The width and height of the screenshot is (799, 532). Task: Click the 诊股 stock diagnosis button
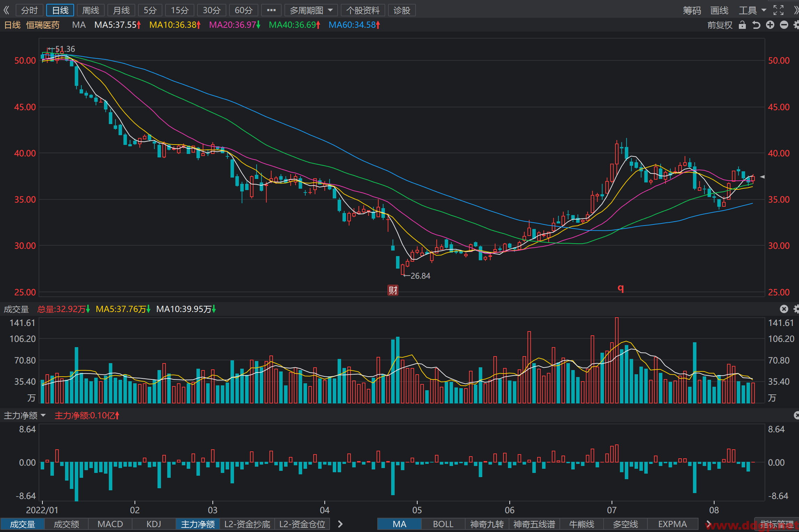pos(402,10)
